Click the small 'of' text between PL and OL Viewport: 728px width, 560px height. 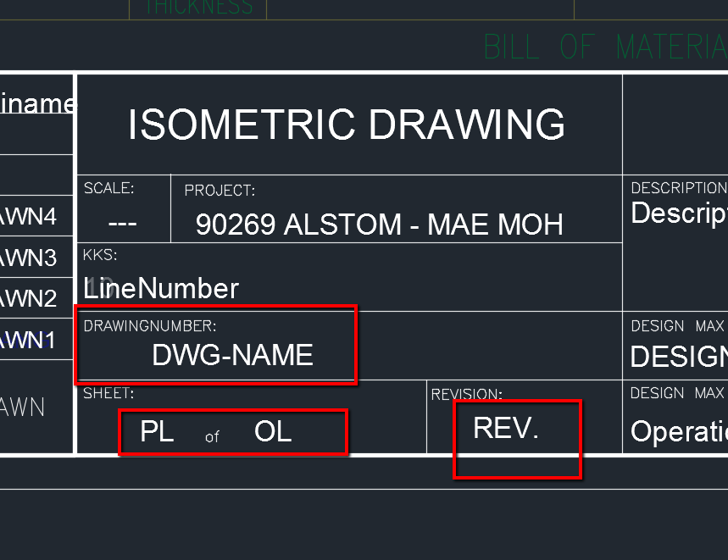coord(212,436)
